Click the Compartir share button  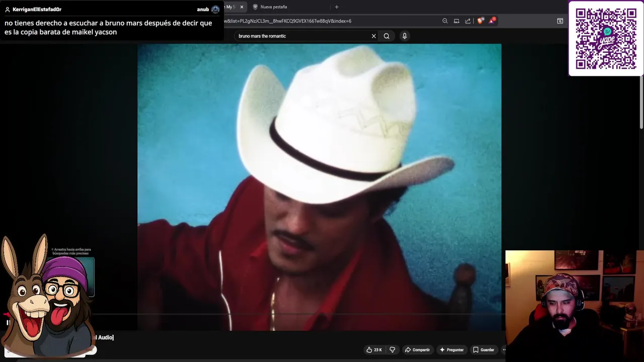(x=418, y=350)
